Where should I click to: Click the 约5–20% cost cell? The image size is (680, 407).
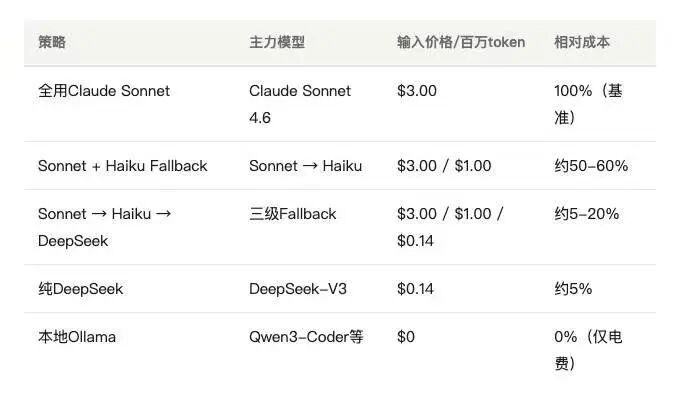[x=586, y=214]
